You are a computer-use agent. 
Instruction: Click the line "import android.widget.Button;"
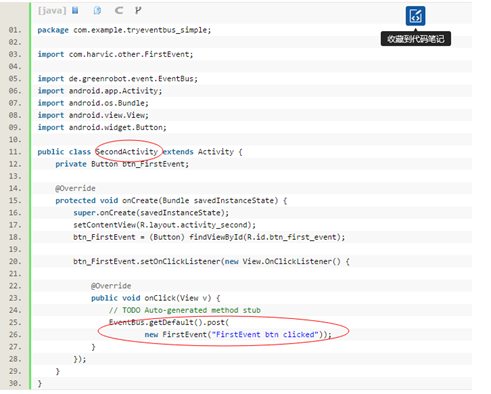pos(102,127)
